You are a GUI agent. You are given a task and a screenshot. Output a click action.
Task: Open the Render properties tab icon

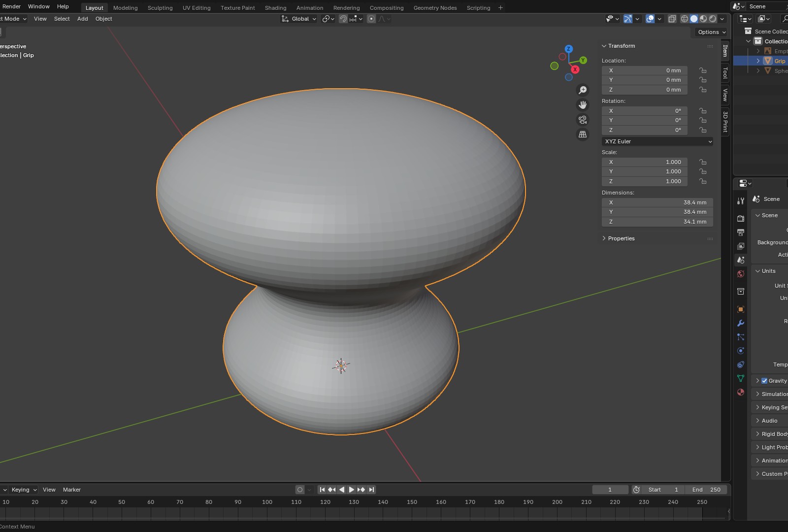point(741,218)
